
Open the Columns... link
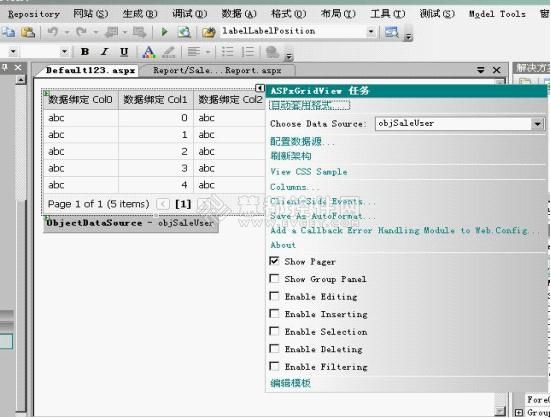pos(294,187)
